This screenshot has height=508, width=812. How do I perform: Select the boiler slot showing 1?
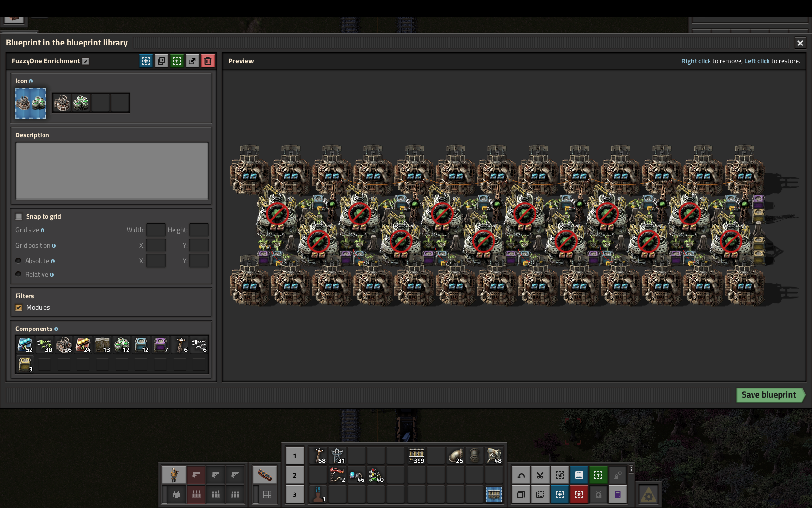pyautogui.click(x=319, y=494)
